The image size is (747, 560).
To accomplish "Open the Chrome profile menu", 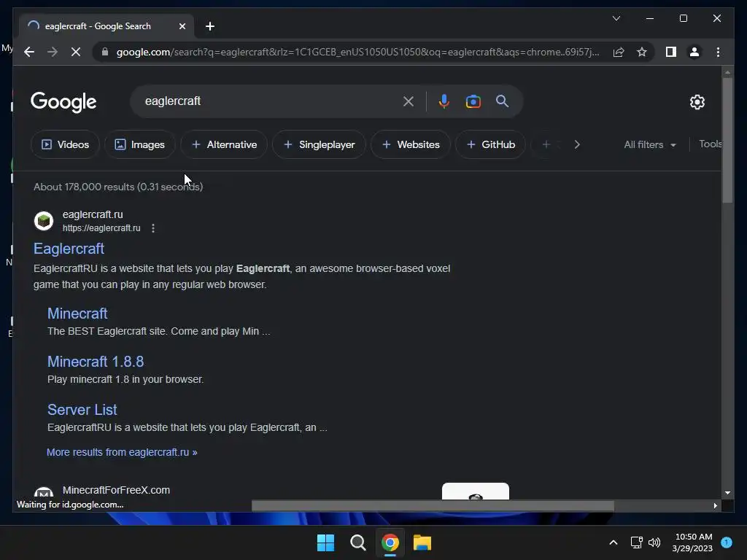I will tap(694, 52).
